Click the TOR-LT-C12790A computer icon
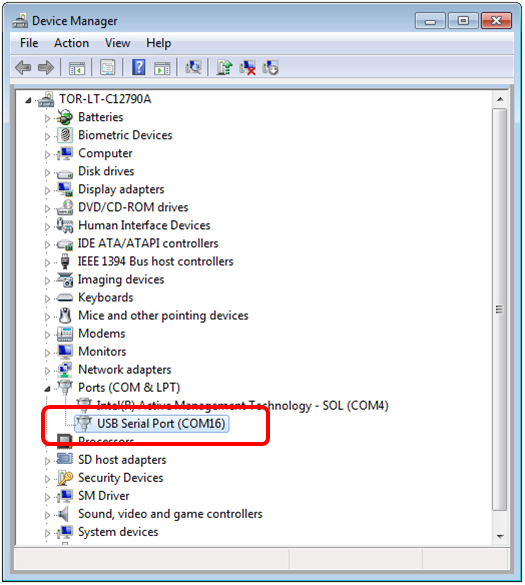 [x=46, y=99]
